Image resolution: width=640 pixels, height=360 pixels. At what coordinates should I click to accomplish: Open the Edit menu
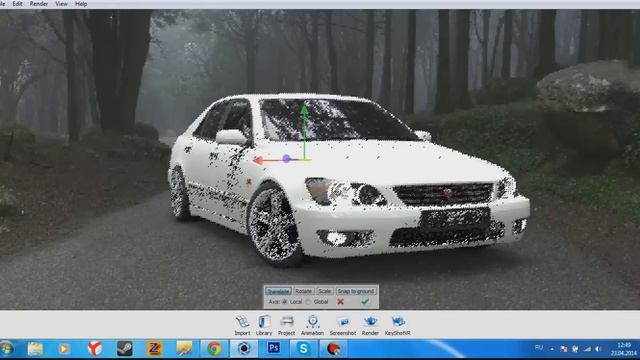tap(17, 4)
